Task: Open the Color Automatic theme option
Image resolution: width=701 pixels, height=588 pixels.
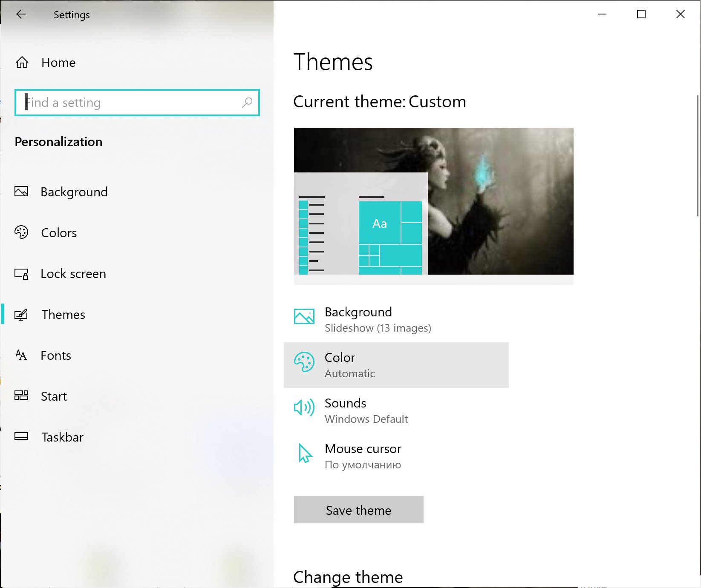Action: pos(396,365)
